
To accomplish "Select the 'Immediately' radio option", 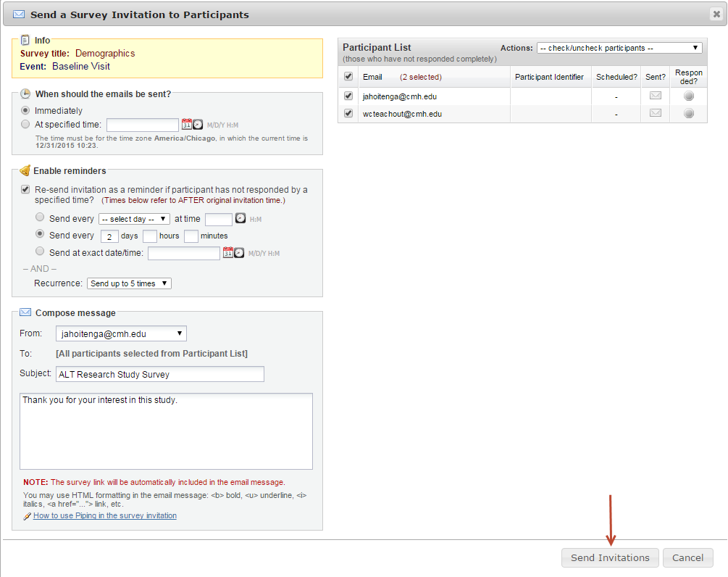I will tap(26, 111).
